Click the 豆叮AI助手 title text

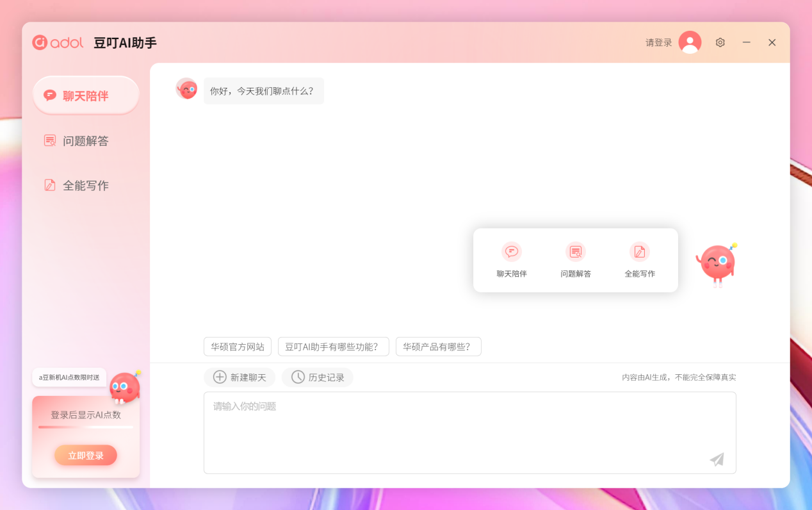[126, 43]
